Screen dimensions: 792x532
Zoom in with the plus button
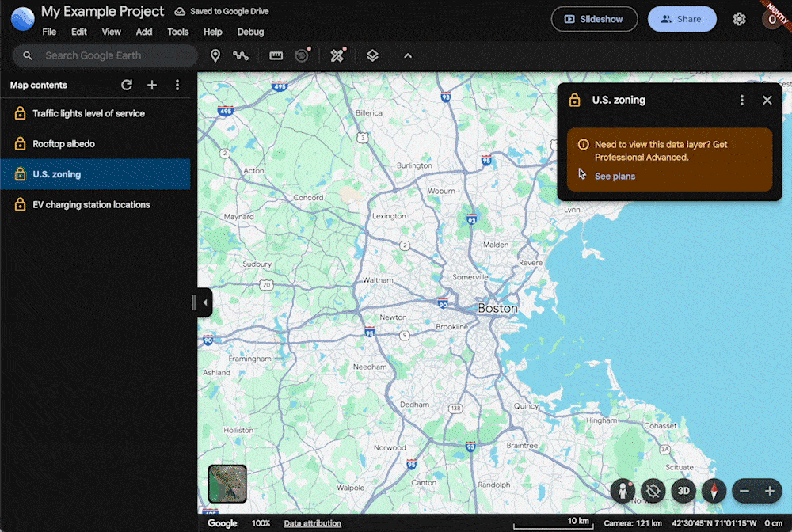(x=769, y=491)
